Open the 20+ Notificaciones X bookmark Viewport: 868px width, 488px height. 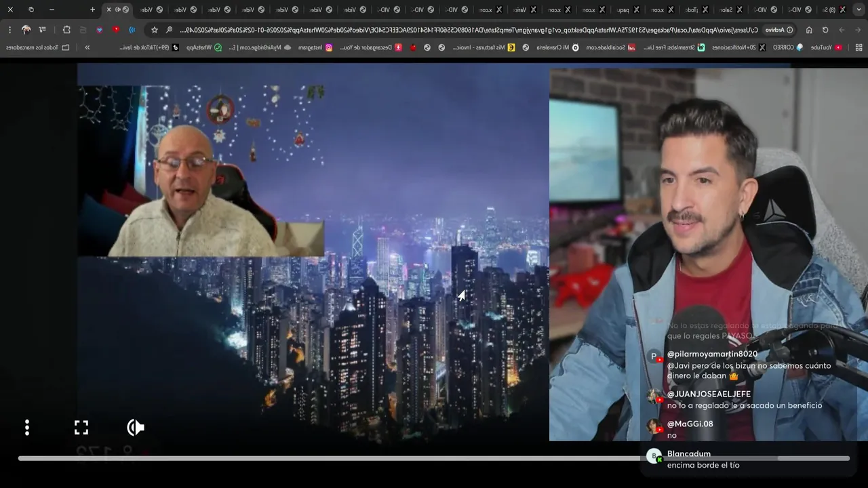click(x=738, y=47)
